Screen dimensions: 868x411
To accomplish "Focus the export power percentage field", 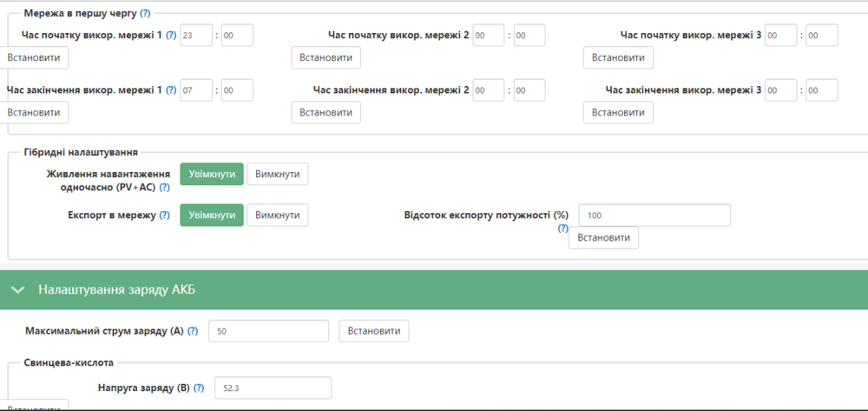I will pyautogui.click(x=654, y=215).
